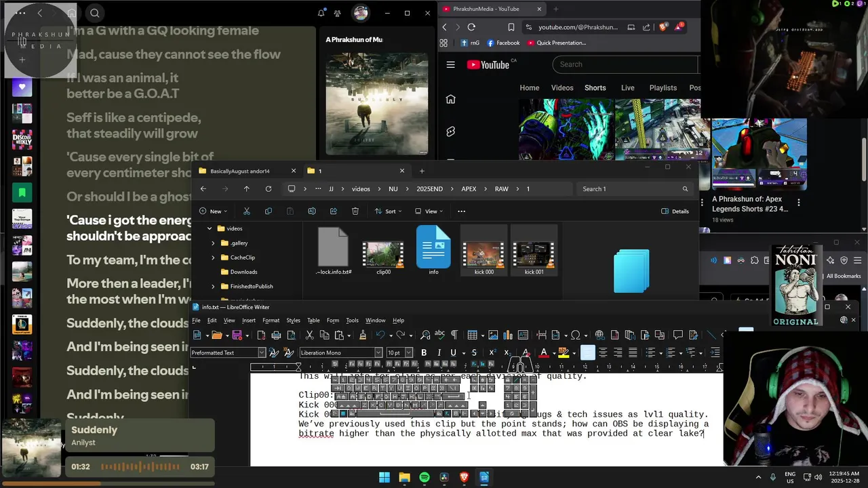Expand the CacheClip folder tree node
Image resolution: width=868 pixels, height=488 pixels.
click(213, 258)
